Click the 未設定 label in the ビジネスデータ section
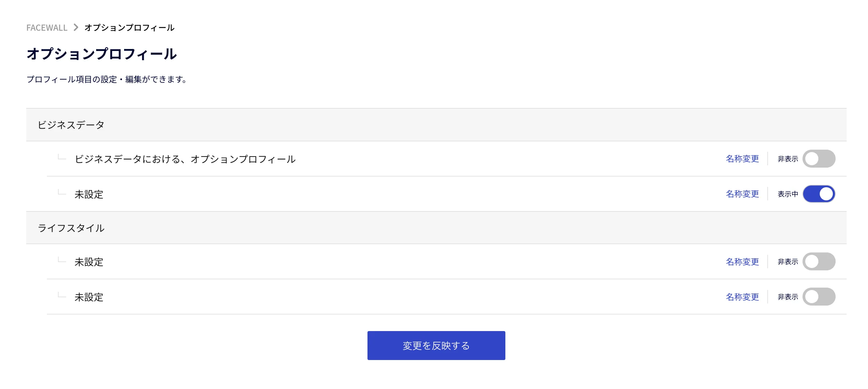868x389 pixels. [89, 194]
